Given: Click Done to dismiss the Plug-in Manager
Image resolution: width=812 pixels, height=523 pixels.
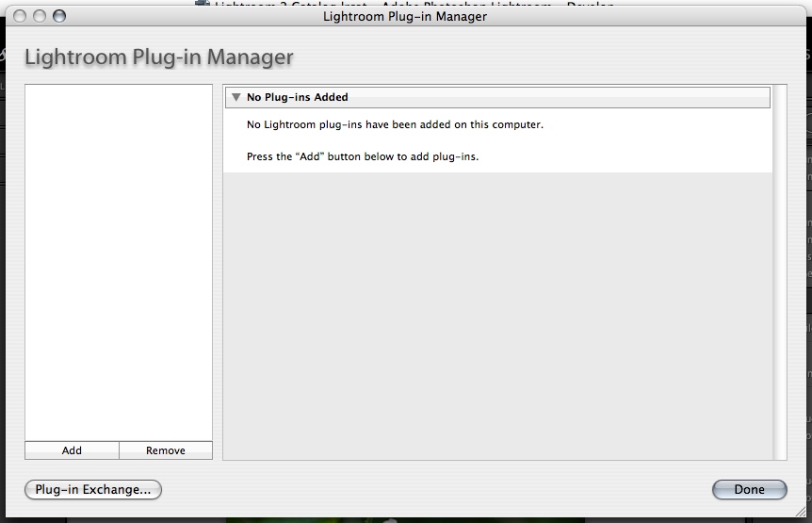Looking at the screenshot, I should pos(750,490).
